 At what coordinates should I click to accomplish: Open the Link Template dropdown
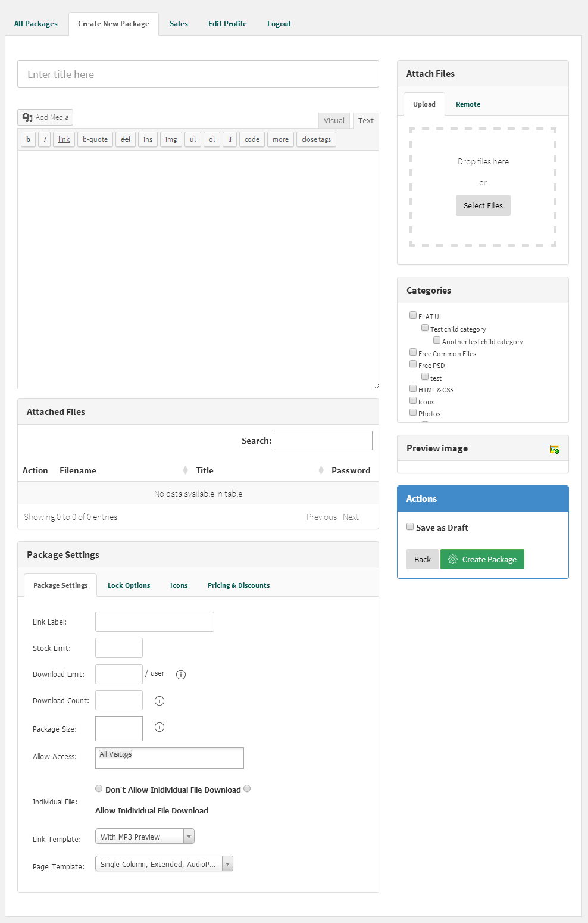145,837
